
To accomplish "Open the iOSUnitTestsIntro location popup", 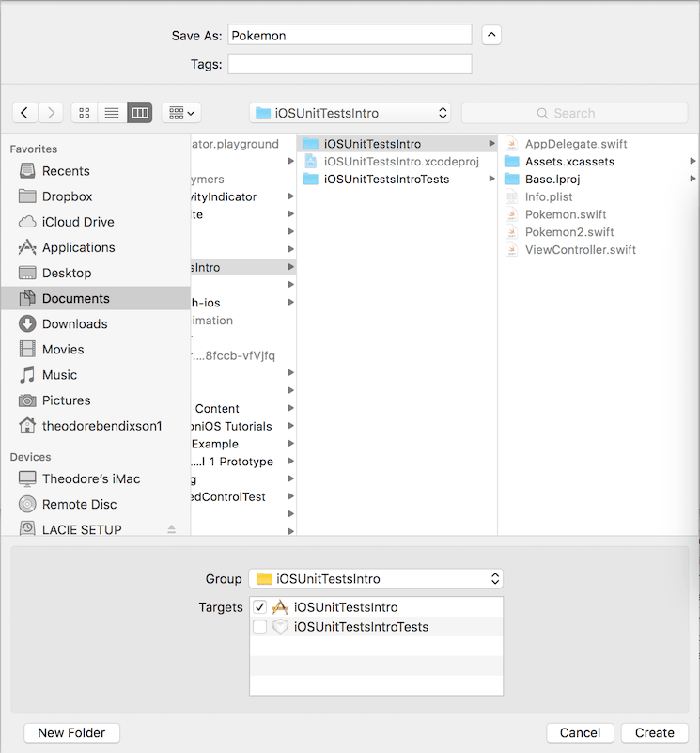I will click(350, 113).
